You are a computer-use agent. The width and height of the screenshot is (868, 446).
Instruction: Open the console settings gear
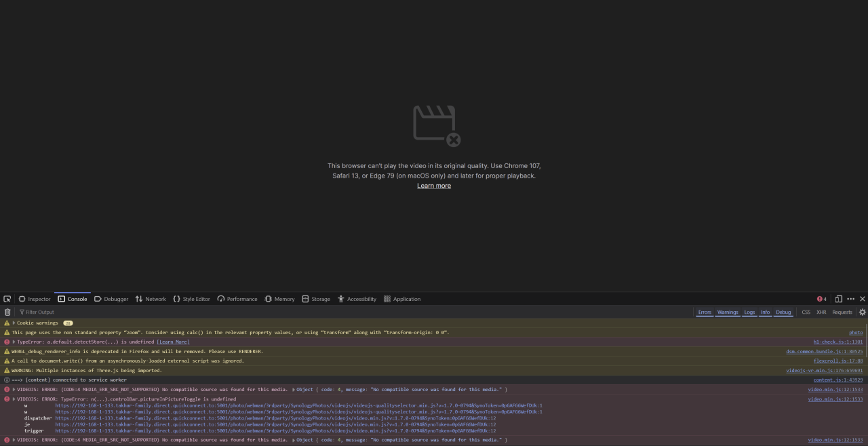click(862, 312)
